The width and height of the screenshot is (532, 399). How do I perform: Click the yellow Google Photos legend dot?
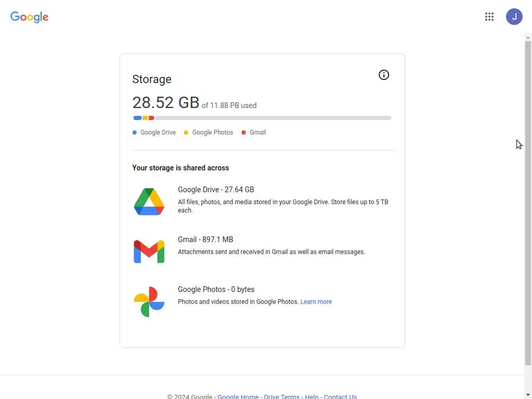click(x=186, y=132)
